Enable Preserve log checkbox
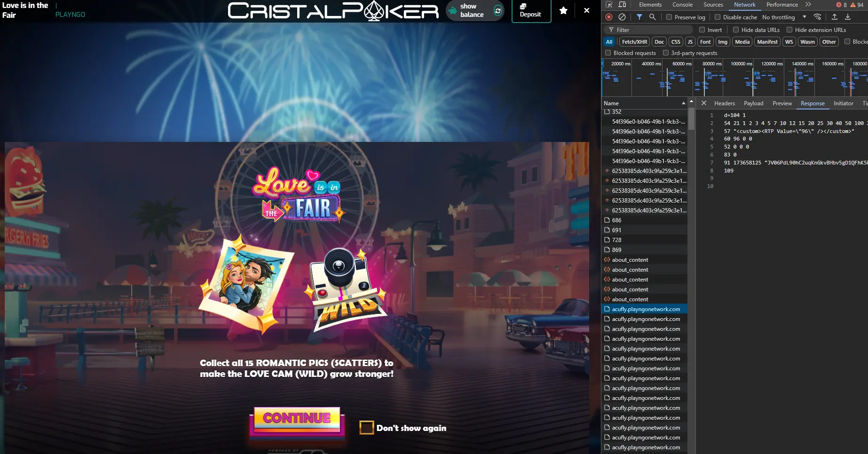The image size is (868, 454). pos(669,17)
